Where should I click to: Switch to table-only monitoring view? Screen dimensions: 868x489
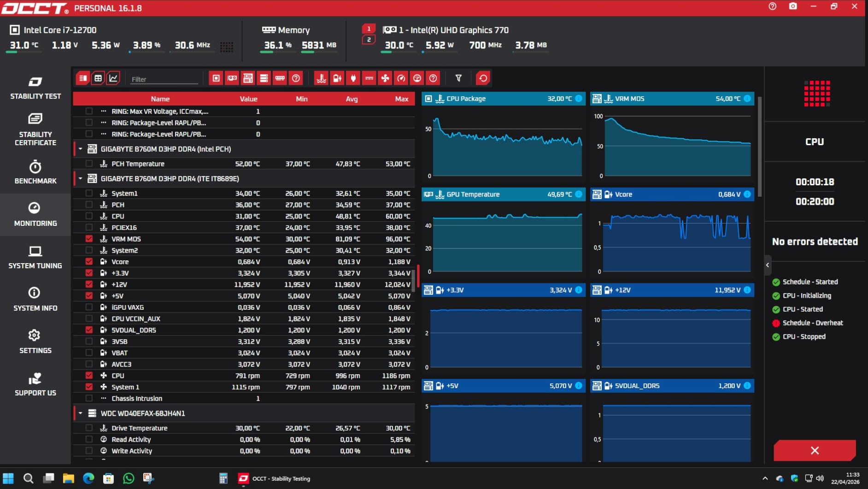click(98, 78)
